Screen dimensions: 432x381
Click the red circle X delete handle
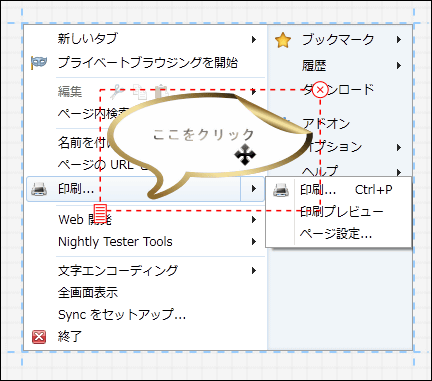(320, 89)
